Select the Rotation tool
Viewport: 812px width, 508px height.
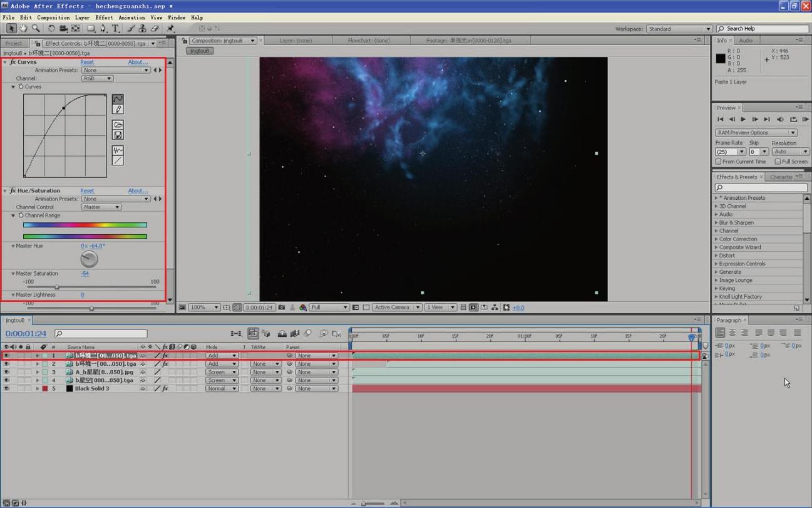click(51, 28)
